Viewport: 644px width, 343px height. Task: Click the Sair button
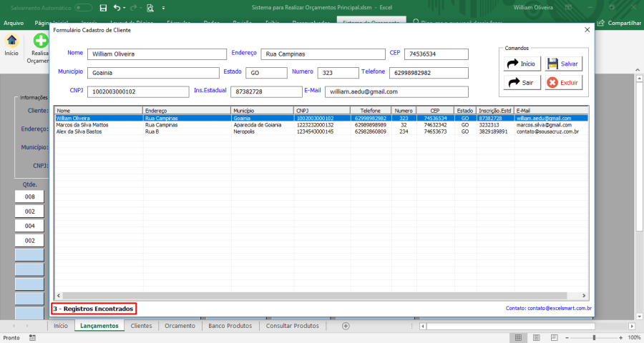click(522, 82)
